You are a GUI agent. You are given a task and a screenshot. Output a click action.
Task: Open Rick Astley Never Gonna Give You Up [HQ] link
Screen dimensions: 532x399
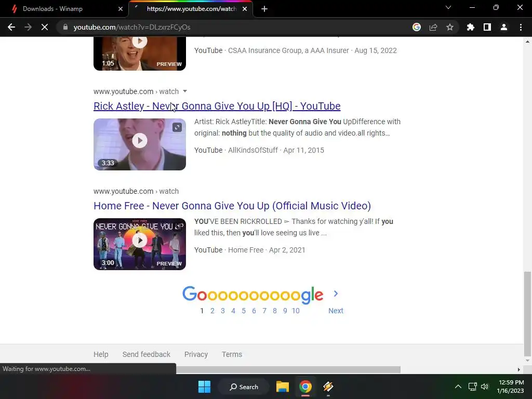tap(217, 106)
